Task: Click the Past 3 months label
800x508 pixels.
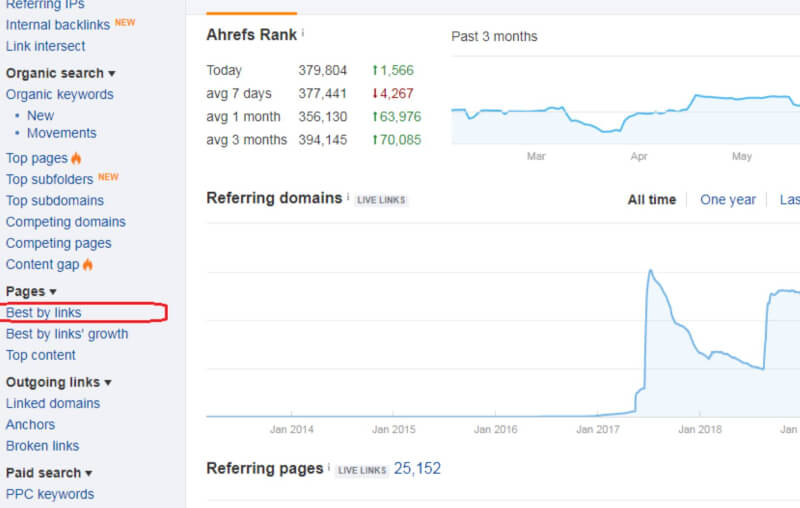Action: 494,37
